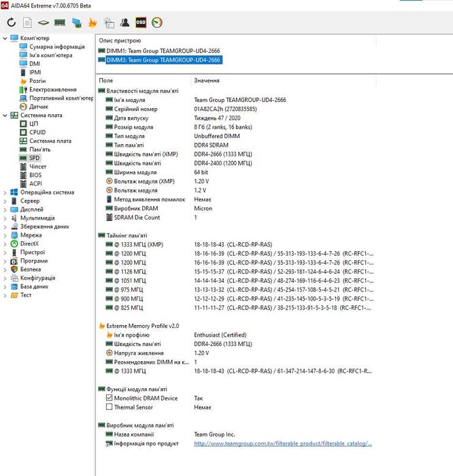The image size is (453, 476).
Task: Select the Метод виявлення помилок row
Action: [x=237, y=199]
